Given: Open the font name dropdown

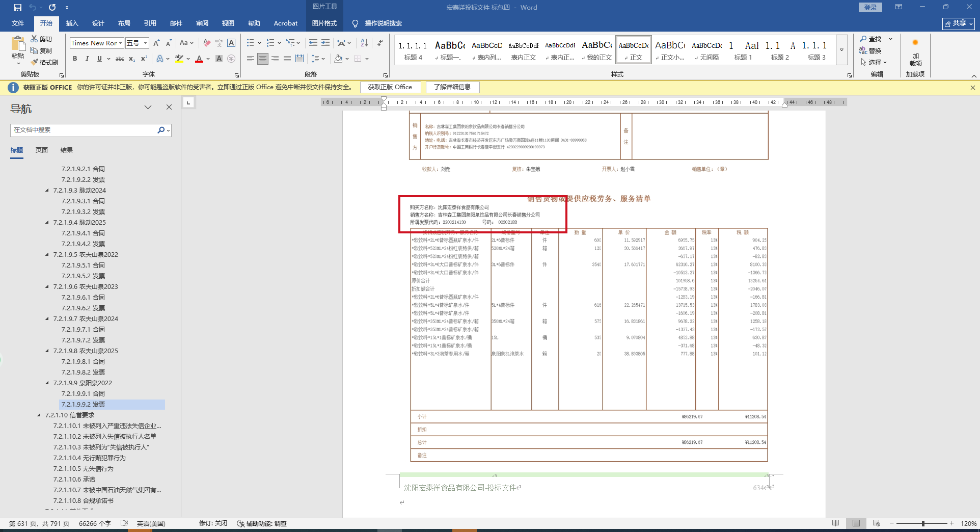Looking at the screenshot, I should [x=120, y=43].
